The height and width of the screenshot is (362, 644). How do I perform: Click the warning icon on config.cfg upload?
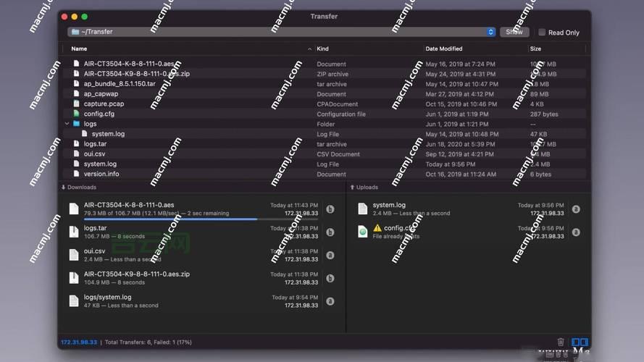[377, 228]
